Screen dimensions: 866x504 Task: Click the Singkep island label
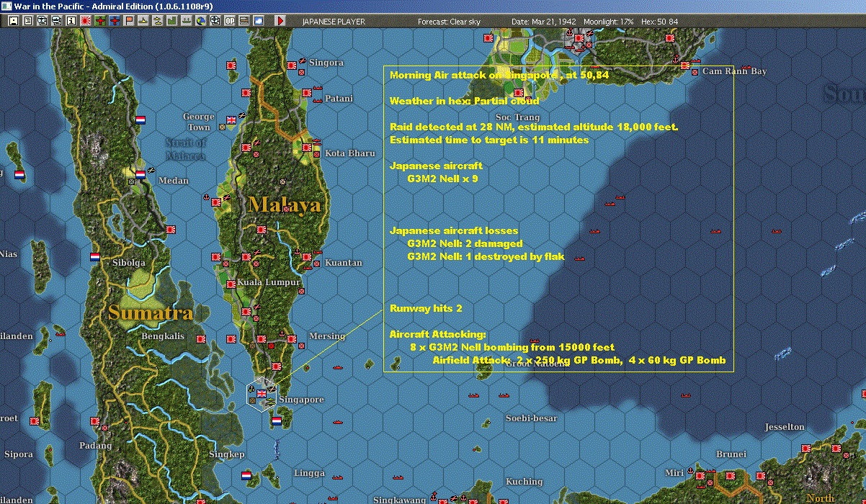(x=226, y=454)
